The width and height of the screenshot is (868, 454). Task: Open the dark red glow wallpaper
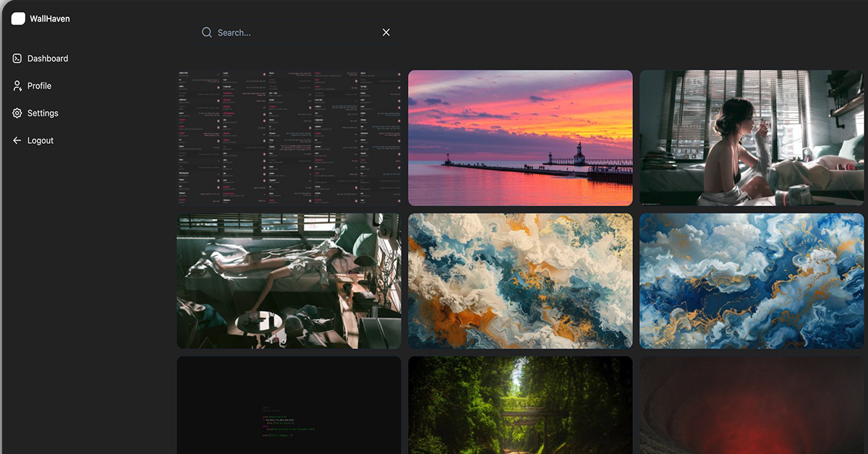[752, 405]
